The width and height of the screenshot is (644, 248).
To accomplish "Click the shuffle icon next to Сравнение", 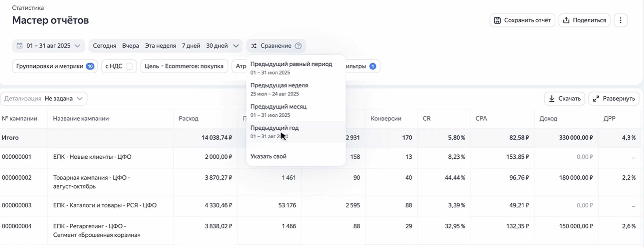I will 254,46.
